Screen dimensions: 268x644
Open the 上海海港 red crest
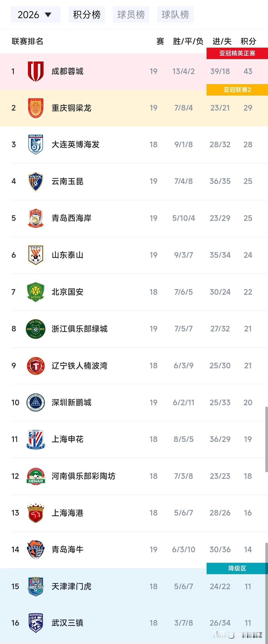point(36,513)
